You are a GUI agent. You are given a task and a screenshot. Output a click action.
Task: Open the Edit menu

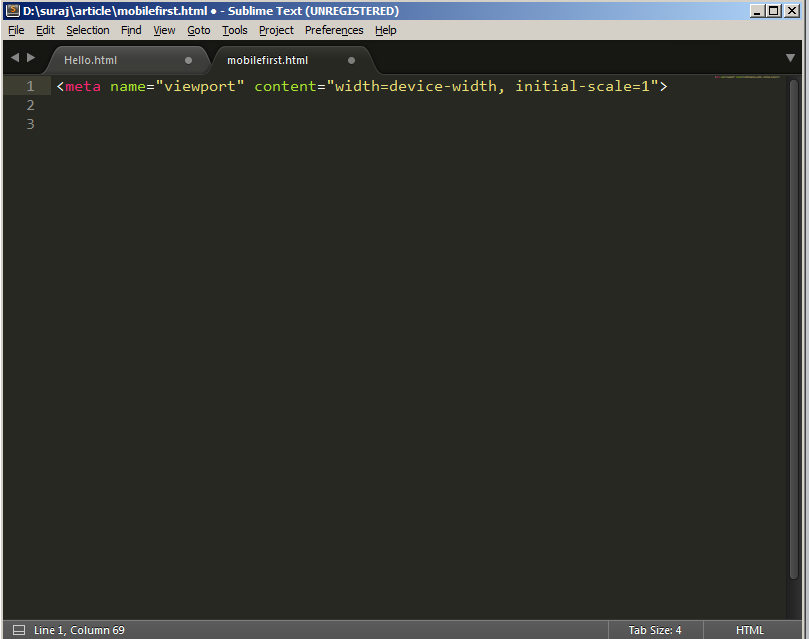tap(45, 30)
